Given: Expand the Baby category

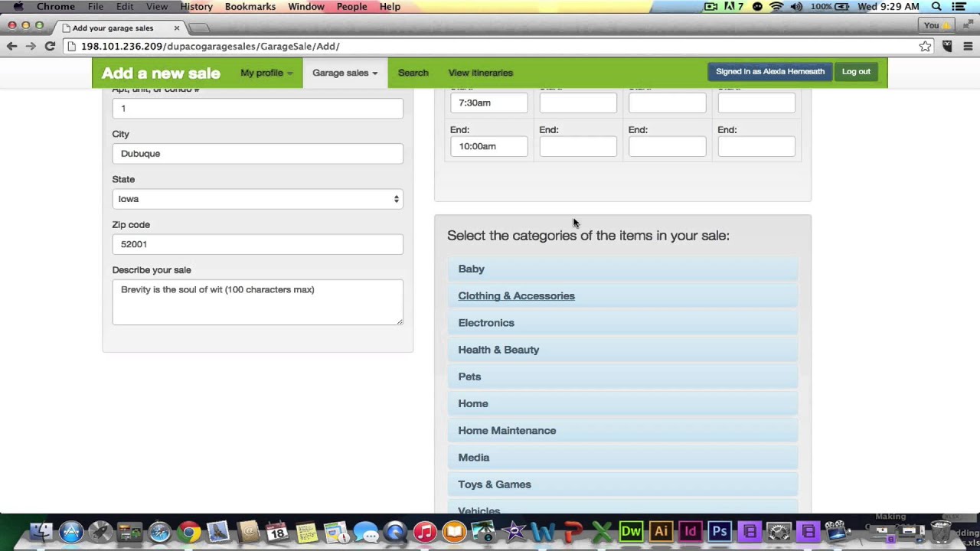Looking at the screenshot, I should (x=623, y=269).
